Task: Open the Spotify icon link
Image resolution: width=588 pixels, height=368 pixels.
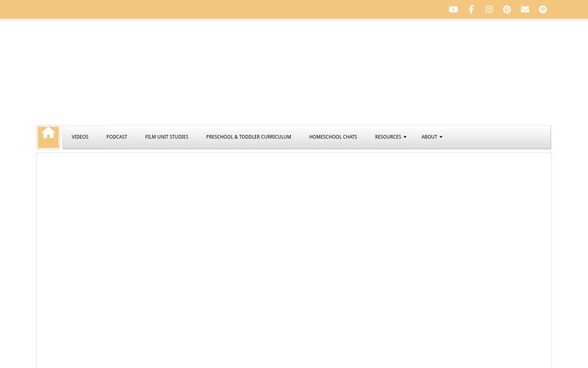Action: click(x=542, y=9)
